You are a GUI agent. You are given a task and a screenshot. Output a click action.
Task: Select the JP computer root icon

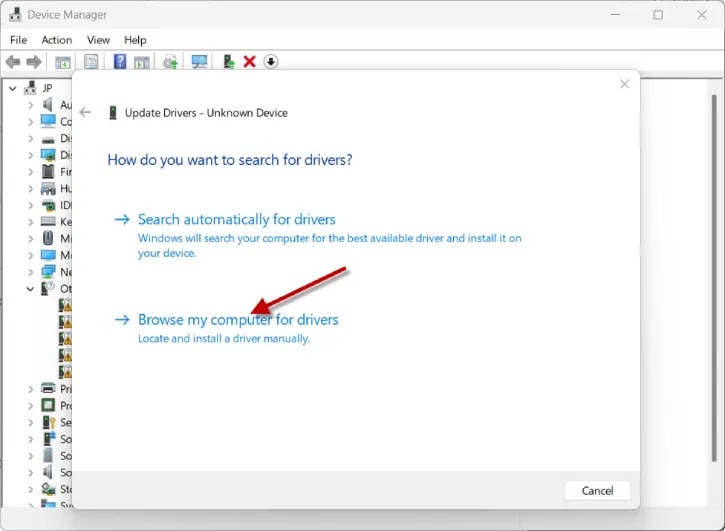pyautogui.click(x=31, y=87)
